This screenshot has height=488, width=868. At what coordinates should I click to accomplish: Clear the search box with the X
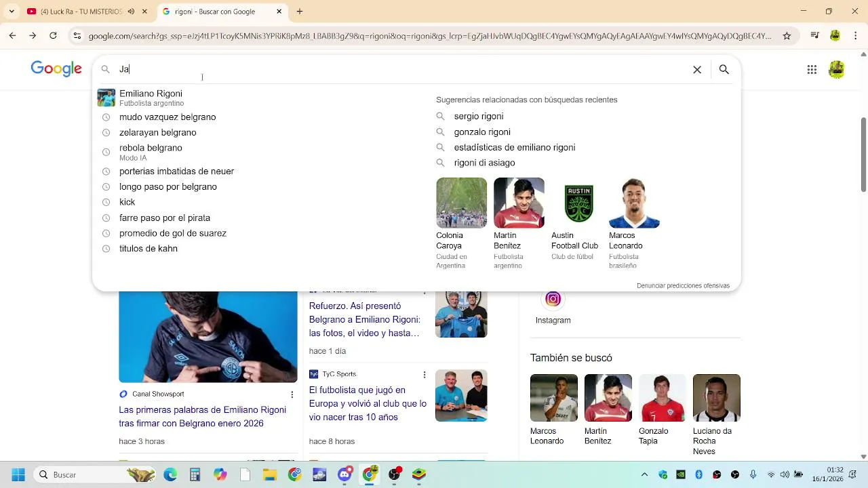pyautogui.click(x=696, y=69)
